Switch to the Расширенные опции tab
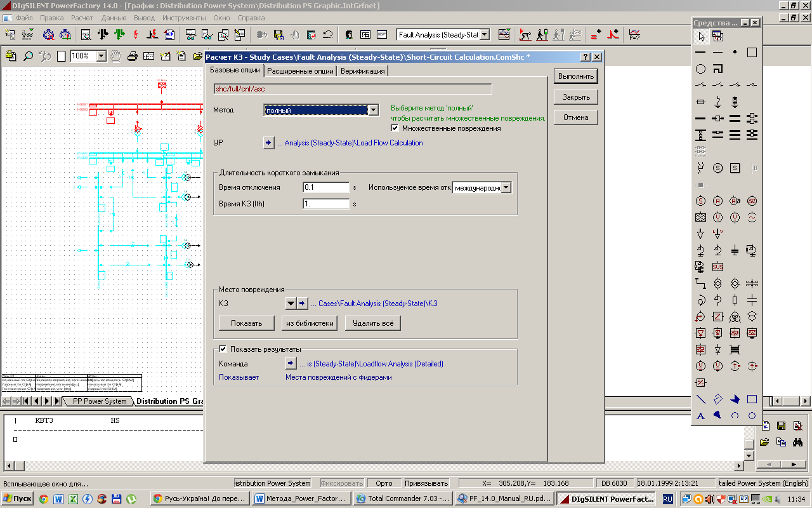The width and height of the screenshot is (812, 508). [x=300, y=71]
